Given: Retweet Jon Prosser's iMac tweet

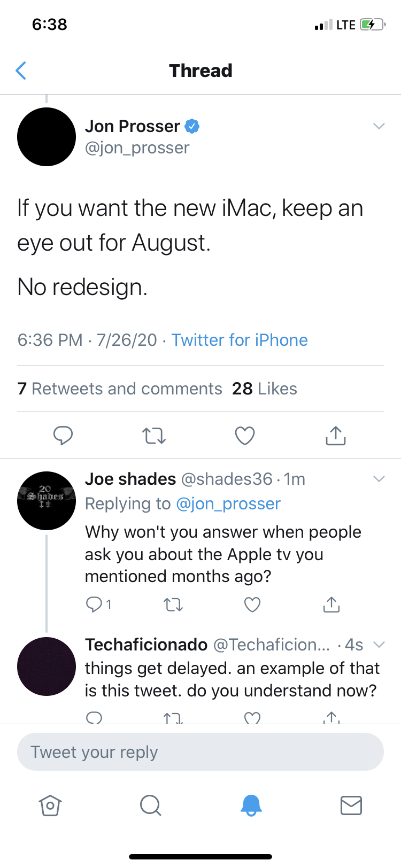Looking at the screenshot, I should 154,436.
